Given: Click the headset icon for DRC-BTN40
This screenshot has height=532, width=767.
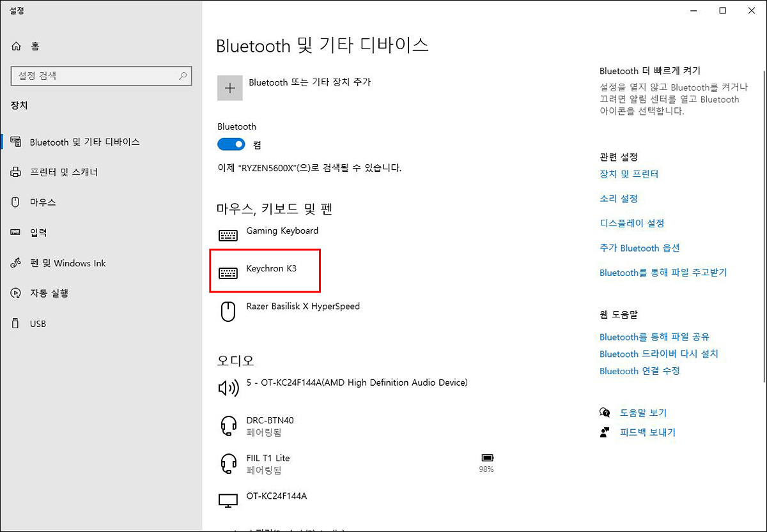Looking at the screenshot, I should pos(228,425).
